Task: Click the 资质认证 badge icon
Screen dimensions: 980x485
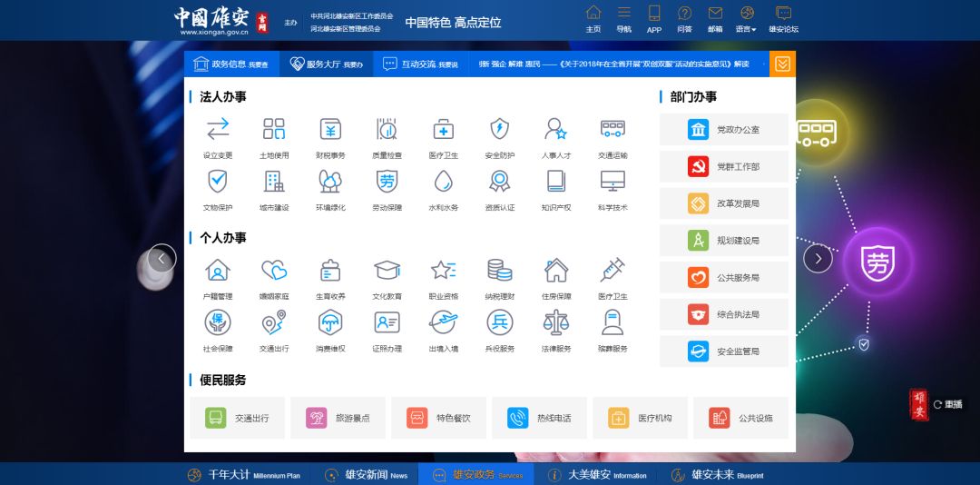Action: (499, 181)
